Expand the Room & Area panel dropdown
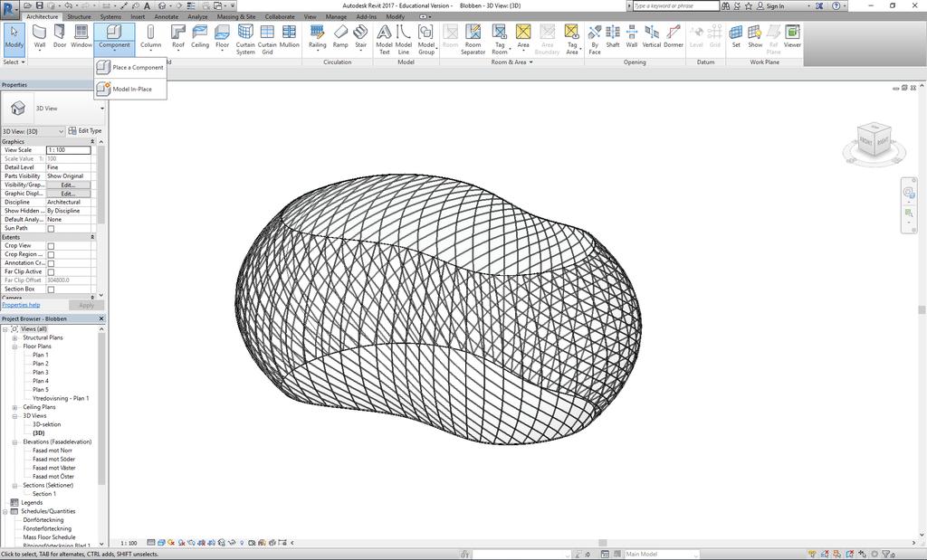927x560 pixels. pos(512,62)
